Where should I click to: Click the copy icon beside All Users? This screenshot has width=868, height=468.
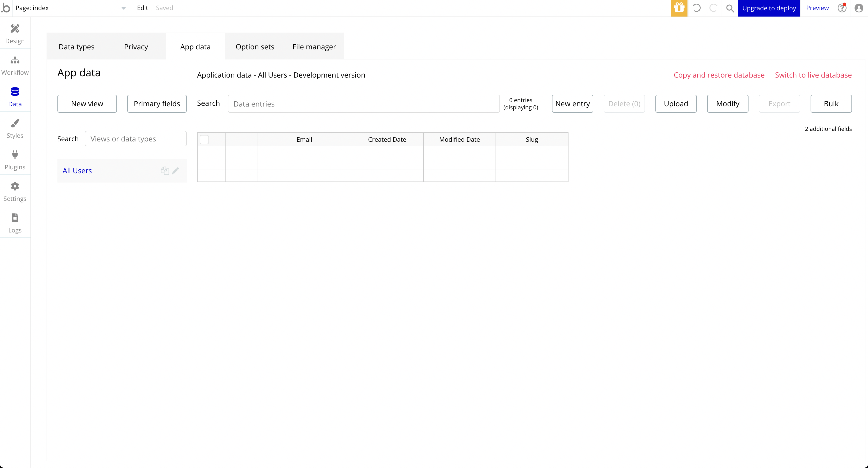click(x=164, y=171)
